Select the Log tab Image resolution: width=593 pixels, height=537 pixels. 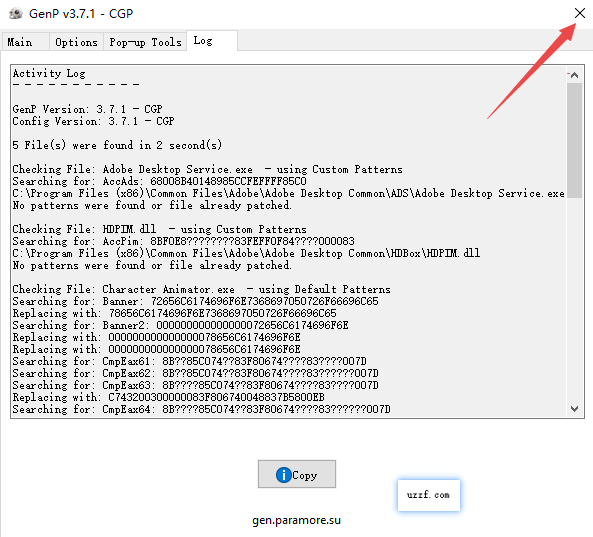click(212, 40)
